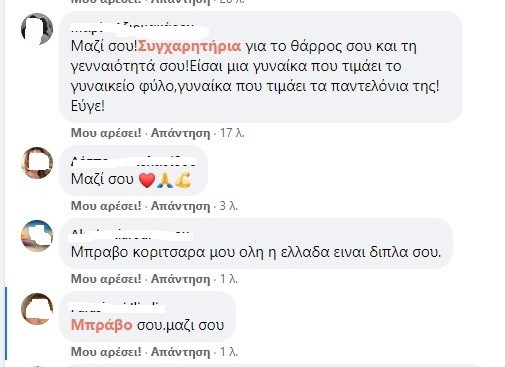The image size is (505, 367).
Task: Reply to the comment posted 3 λ. ago
Action: pyautogui.click(x=180, y=206)
